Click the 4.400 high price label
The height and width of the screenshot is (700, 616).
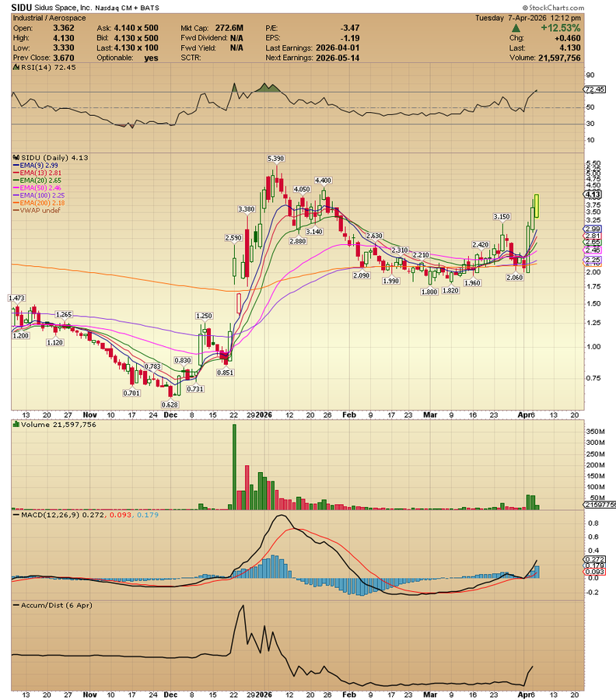[324, 180]
